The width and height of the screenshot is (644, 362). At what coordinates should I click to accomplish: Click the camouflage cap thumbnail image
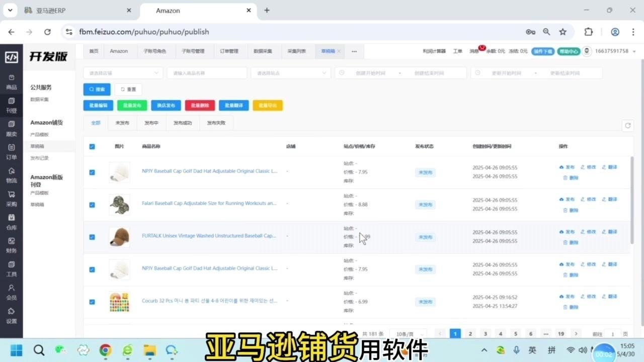[x=119, y=205]
